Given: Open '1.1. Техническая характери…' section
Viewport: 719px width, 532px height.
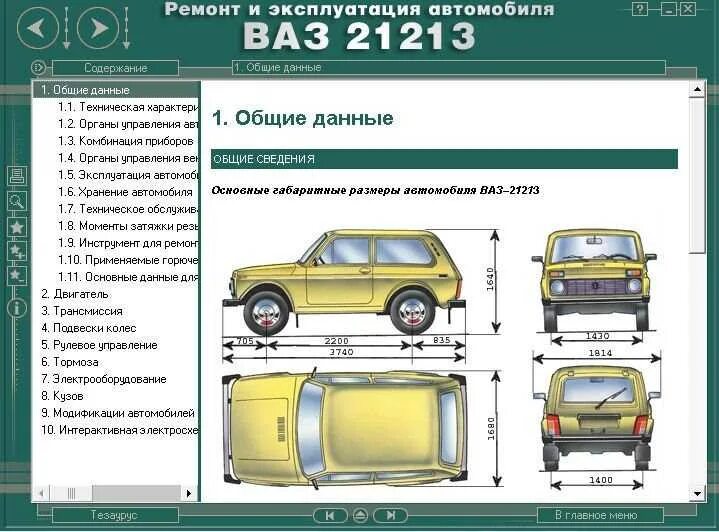Looking at the screenshot, I should tap(128, 107).
